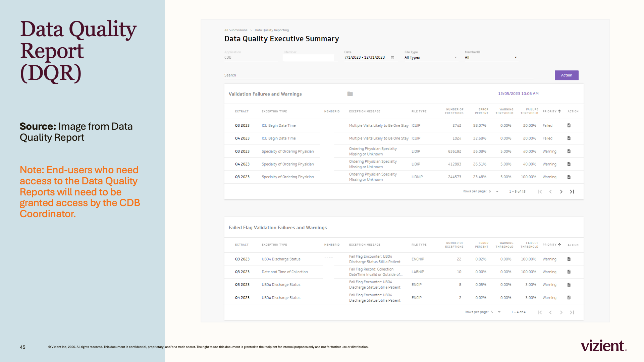The width and height of the screenshot is (644, 362).
Task: Sort by Priority arrow in Failed Flag table
Action: 559,245
